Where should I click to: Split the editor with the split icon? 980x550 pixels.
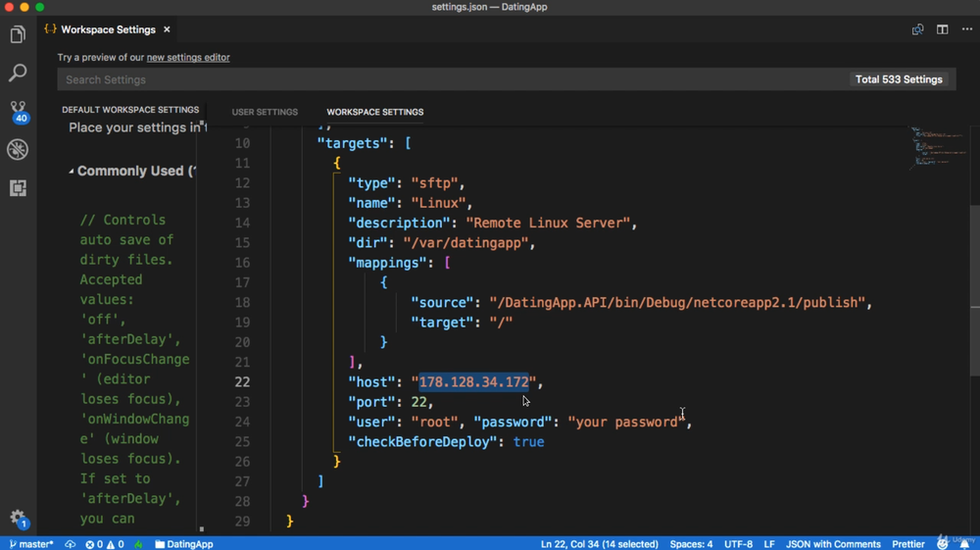[942, 29]
